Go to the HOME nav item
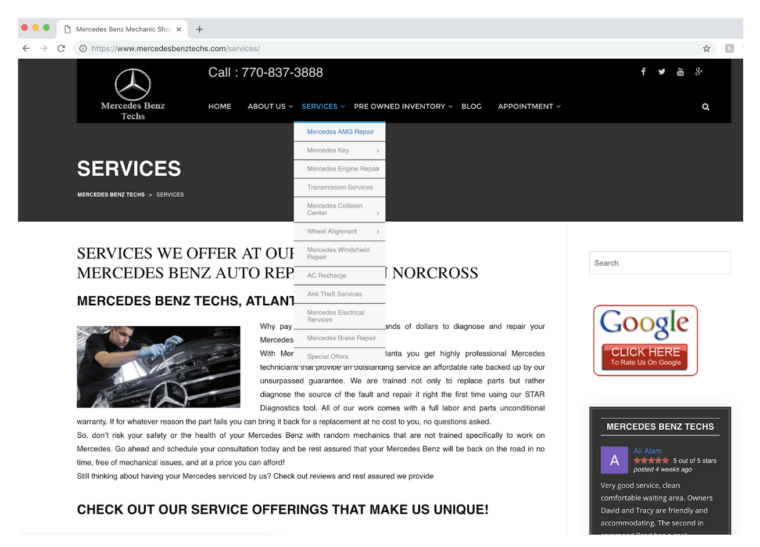 (220, 106)
